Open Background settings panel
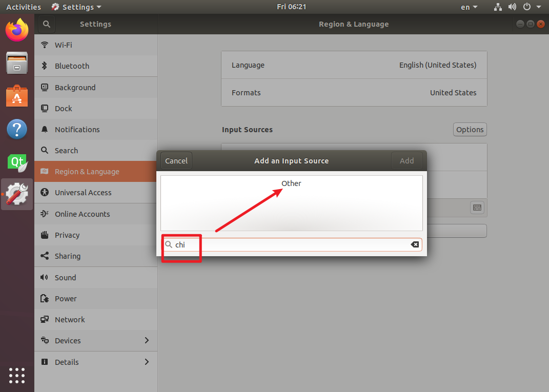The width and height of the screenshot is (549, 392). 96,88
